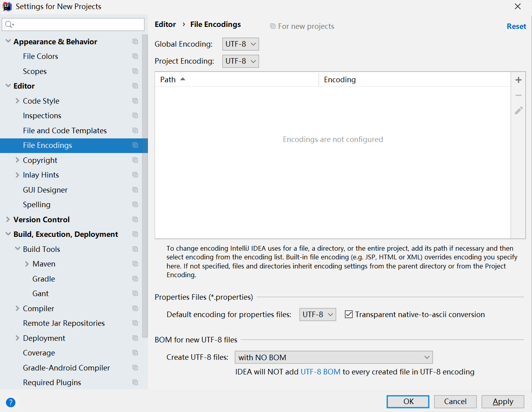The height and width of the screenshot is (412, 532).
Task: Select the Gant settings page
Action: [x=40, y=293]
